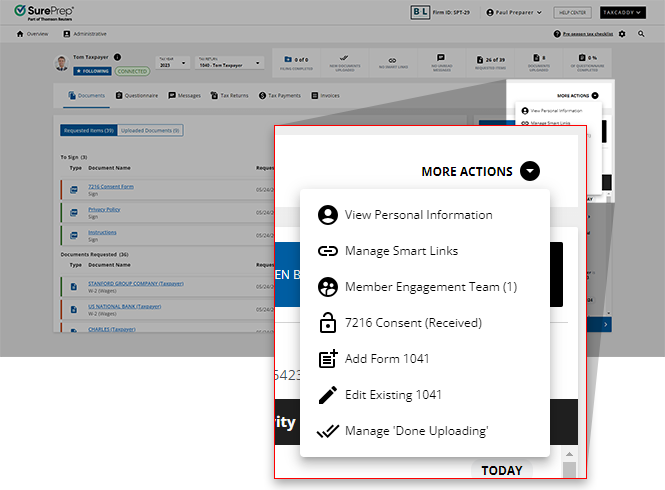This screenshot has height=490, width=665.
Task: Click the small MORE ACTIONS arrow above the callout
Action: point(595,95)
